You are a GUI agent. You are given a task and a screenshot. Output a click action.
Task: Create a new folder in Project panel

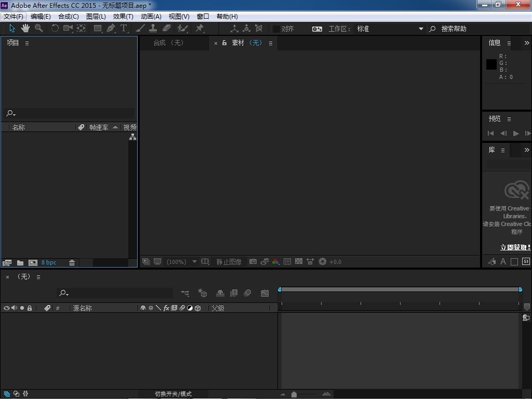pos(20,262)
